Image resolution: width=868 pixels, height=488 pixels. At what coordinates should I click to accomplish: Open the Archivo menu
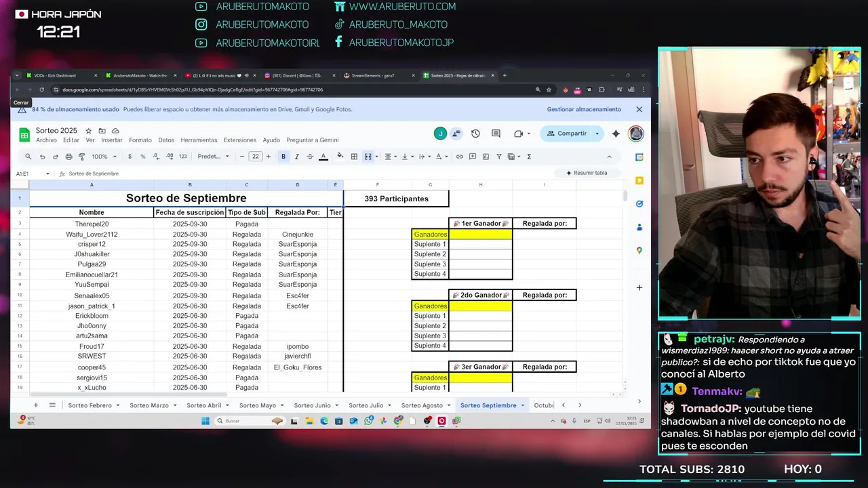(47, 140)
